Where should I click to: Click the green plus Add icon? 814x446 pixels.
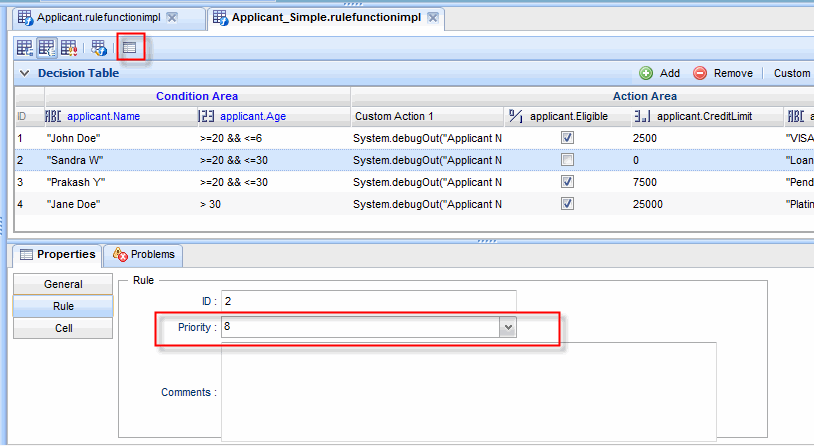tap(646, 73)
